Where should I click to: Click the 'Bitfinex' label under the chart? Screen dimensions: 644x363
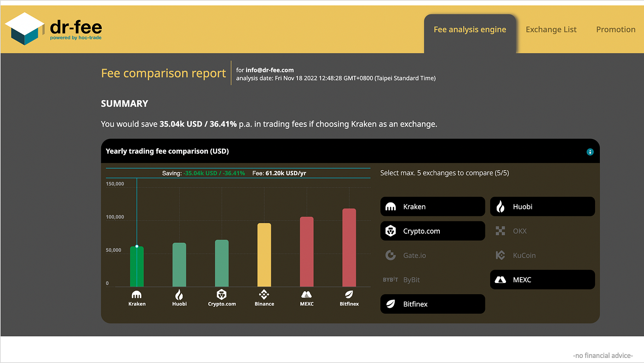(x=349, y=304)
